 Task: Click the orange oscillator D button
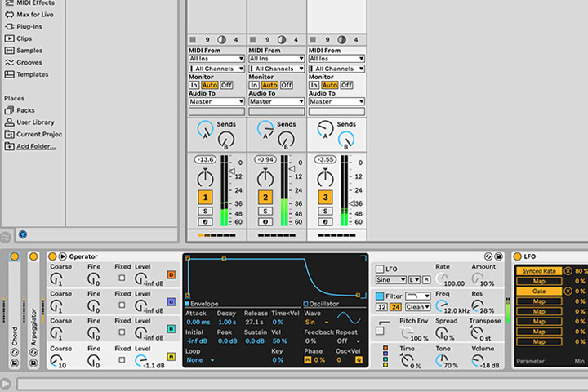[171, 274]
